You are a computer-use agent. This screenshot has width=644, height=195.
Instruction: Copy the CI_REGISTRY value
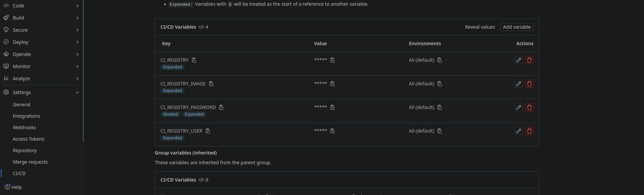[x=332, y=60]
